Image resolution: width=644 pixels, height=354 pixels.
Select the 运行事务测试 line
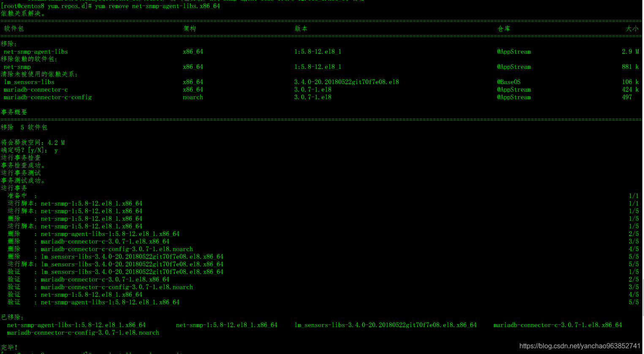(21, 173)
